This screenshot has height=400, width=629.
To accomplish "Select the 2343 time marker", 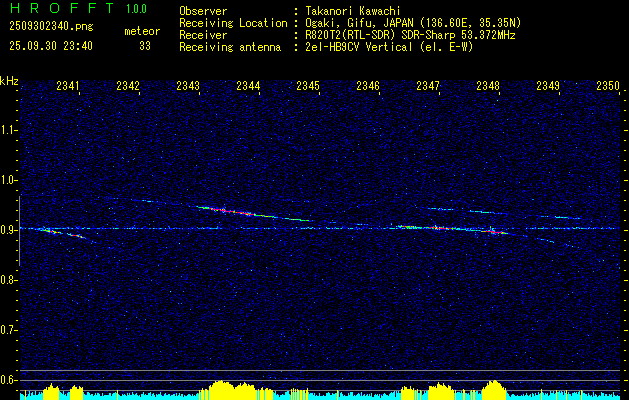I will 188,86.
